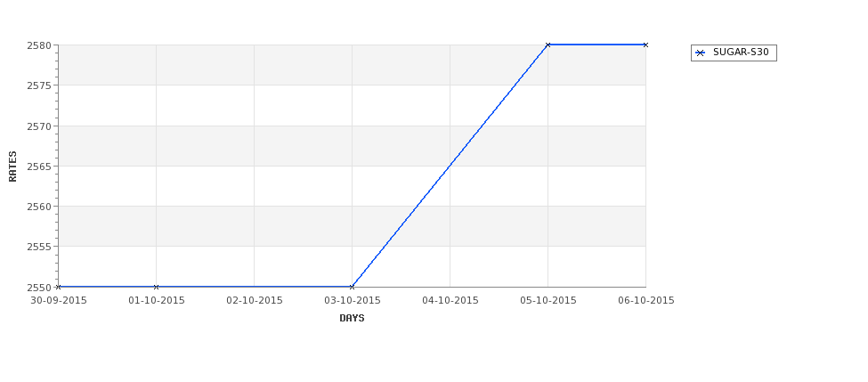Click the 2580 y-axis value label
This screenshot has height=382, width=868.
click(39, 45)
